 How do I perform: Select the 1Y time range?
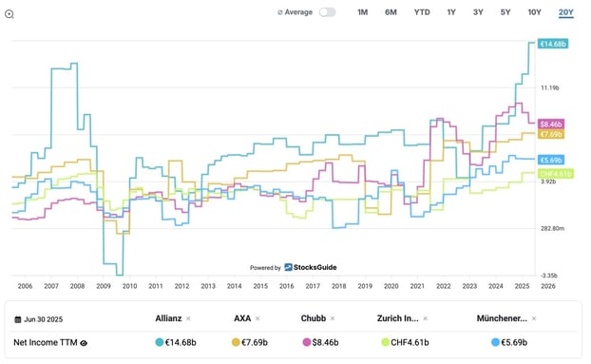(x=451, y=12)
